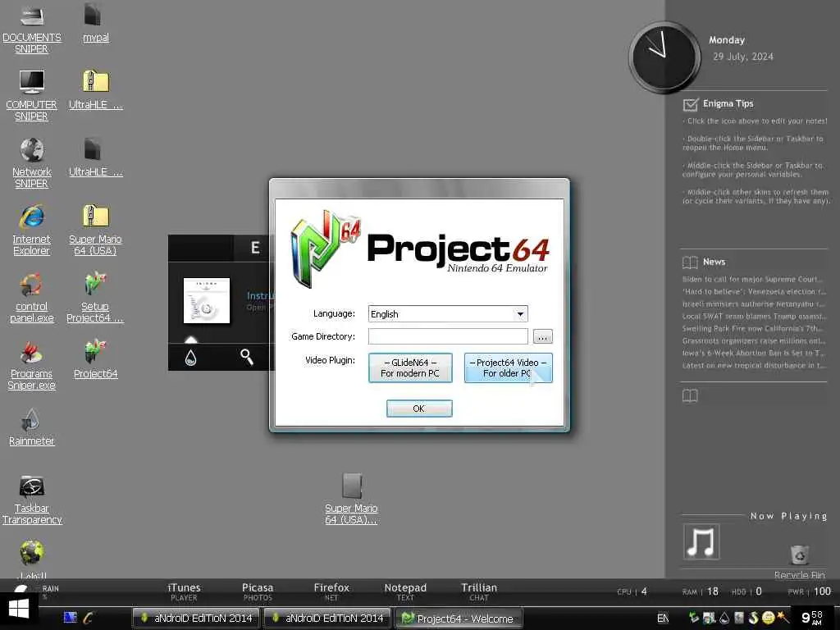The width and height of the screenshot is (840, 630).
Task: Open 'Biden to call for major Supreme Court' headline
Action: tap(752, 279)
